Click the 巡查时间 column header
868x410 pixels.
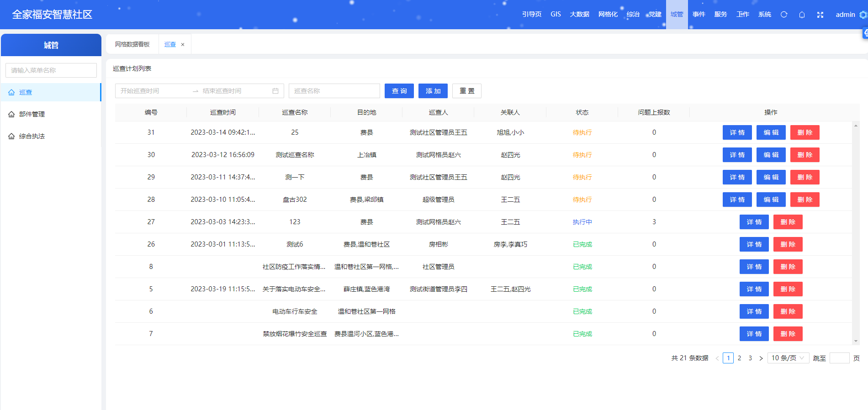(x=223, y=112)
